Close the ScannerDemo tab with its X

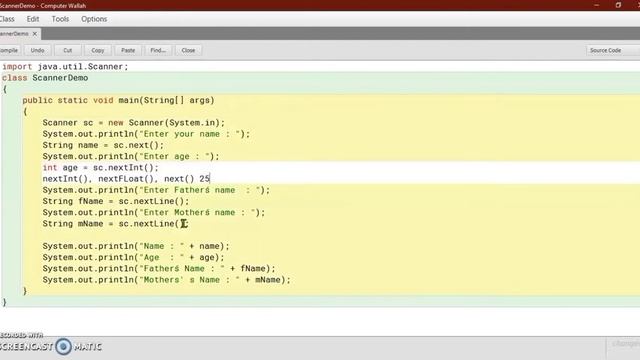pyautogui.click(x=35, y=34)
